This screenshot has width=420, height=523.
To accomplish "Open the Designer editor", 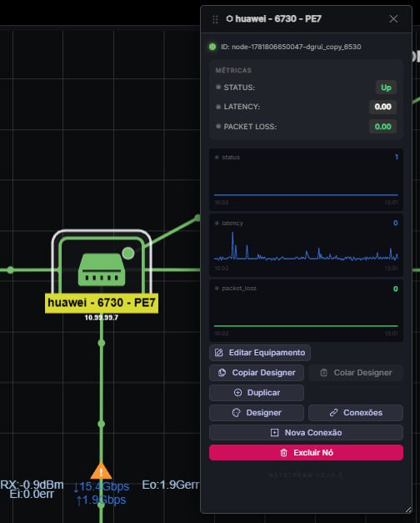I will (257, 413).
